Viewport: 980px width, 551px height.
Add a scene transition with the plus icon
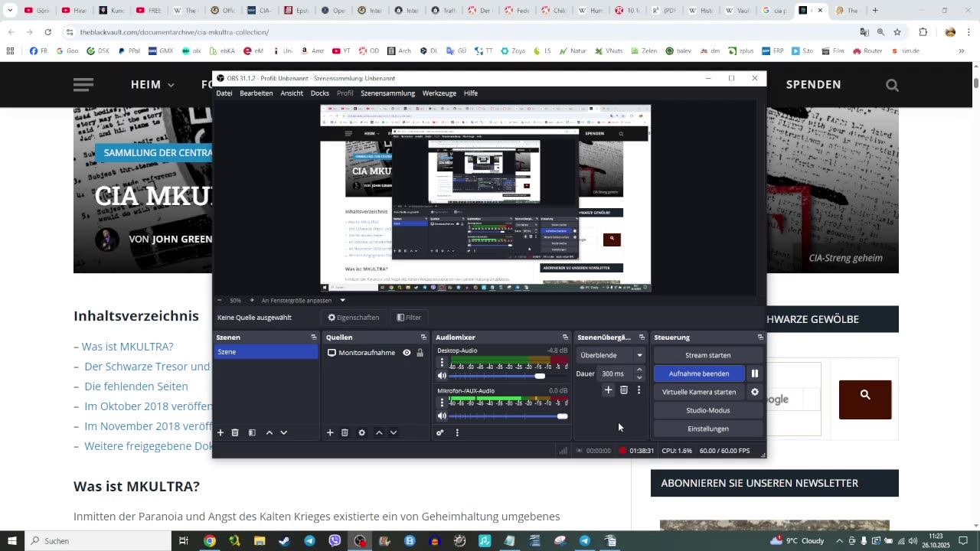tap(609, 390)
